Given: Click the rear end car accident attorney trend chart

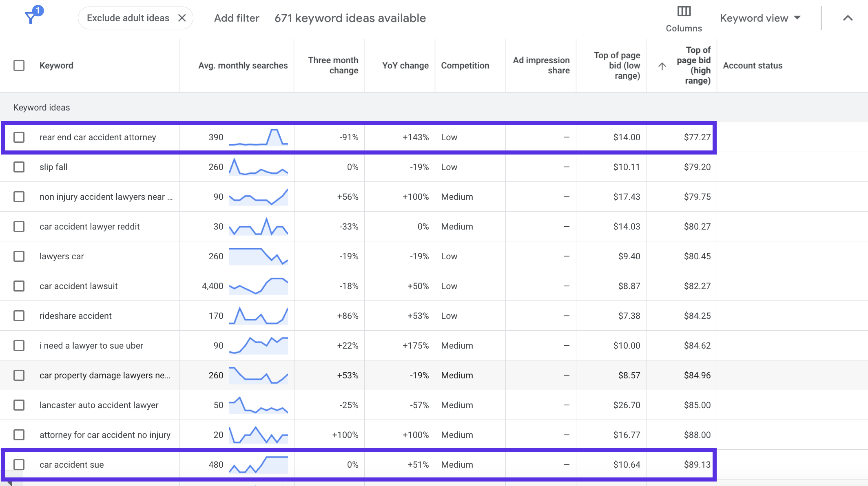Looking at the screenshot, I should click(x=259, y=137).
